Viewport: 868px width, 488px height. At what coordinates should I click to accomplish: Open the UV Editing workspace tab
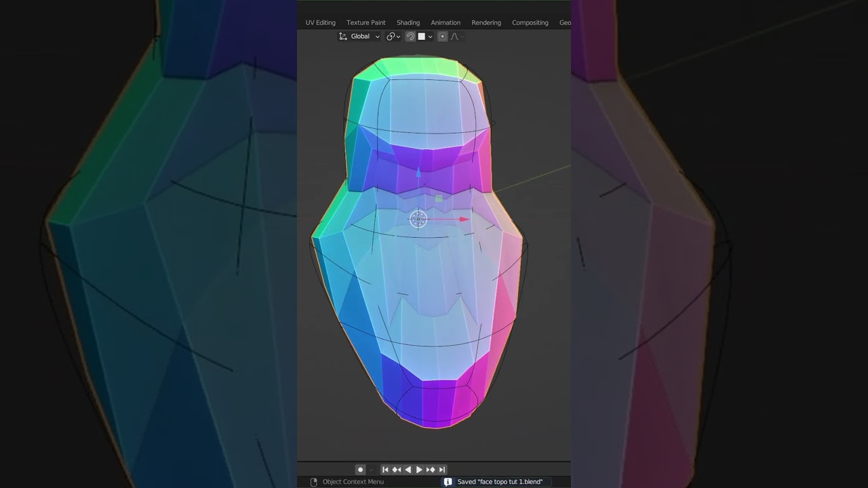[320, 22]
